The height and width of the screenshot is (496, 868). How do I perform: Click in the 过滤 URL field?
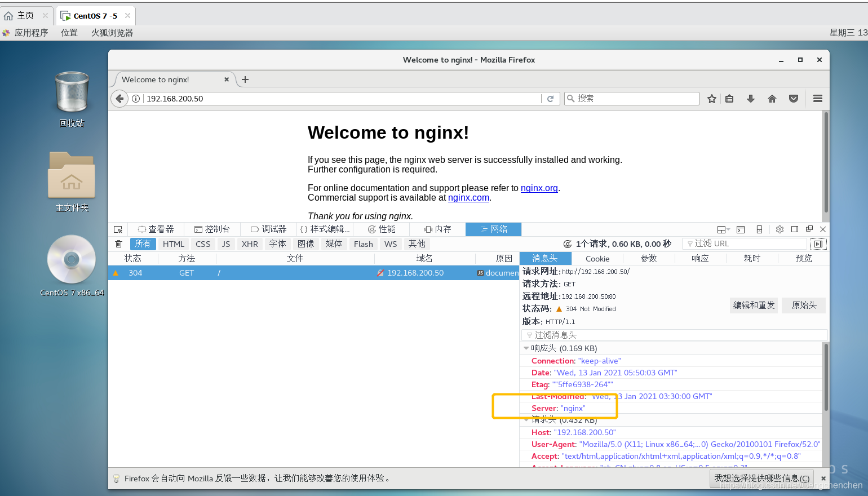[744, 243]
